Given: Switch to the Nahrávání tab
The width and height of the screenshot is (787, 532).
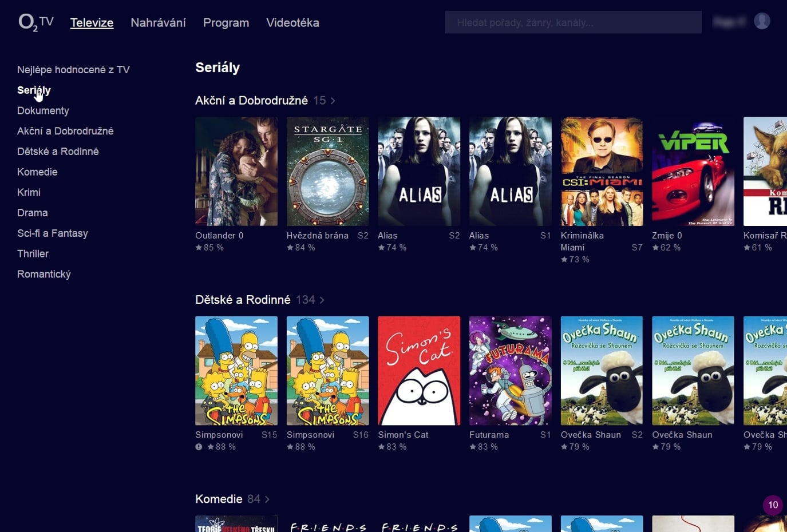Looking at the screenshot, I should (x=158, y=23).
